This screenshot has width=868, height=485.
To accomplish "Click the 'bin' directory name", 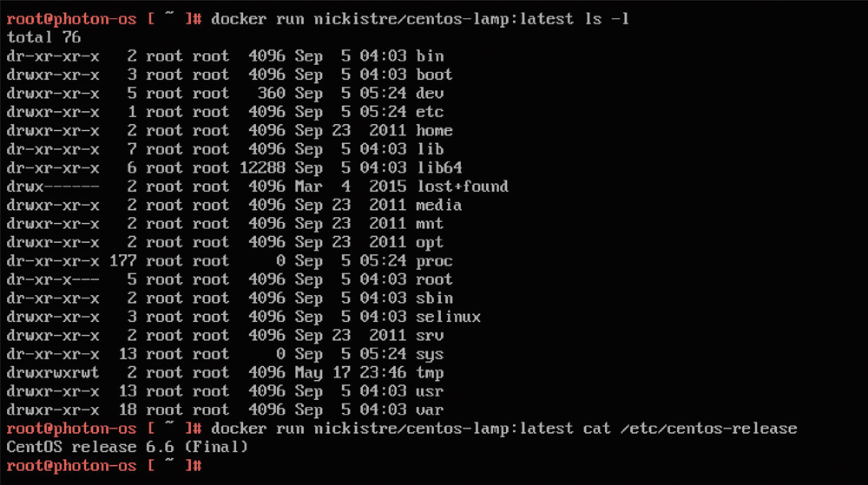I will (x=430, y=56).
